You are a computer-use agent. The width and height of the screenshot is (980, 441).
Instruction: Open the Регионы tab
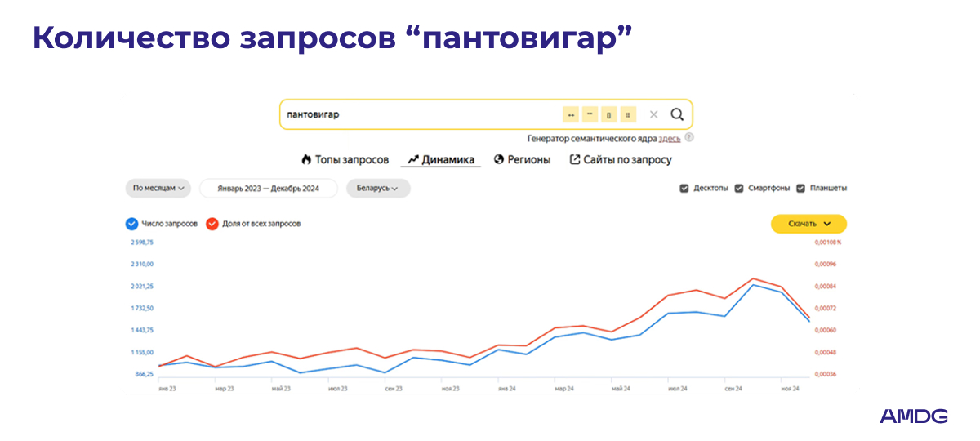pos(522,160)
